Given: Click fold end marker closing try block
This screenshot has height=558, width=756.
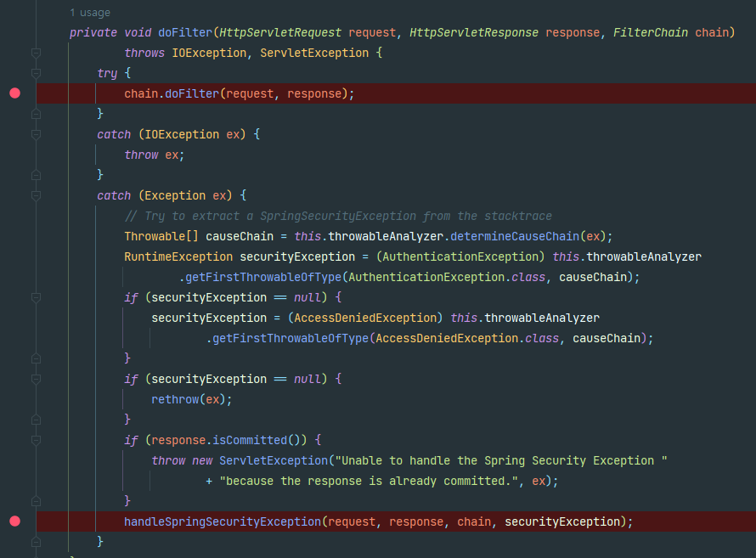Looking at the screenshot, I should click(36, 114).
